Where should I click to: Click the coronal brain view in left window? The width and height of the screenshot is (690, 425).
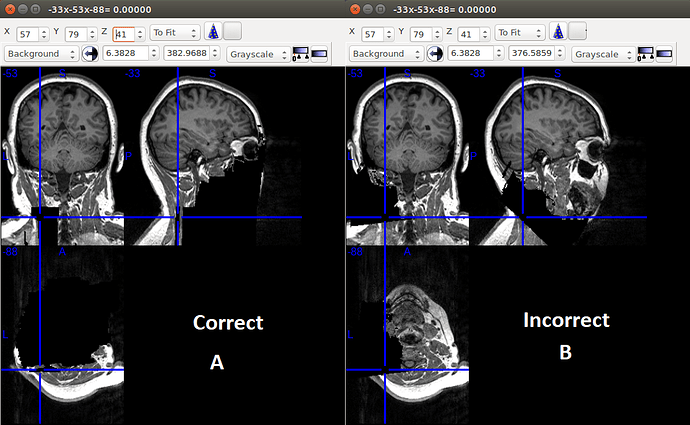tap(62, 156)
